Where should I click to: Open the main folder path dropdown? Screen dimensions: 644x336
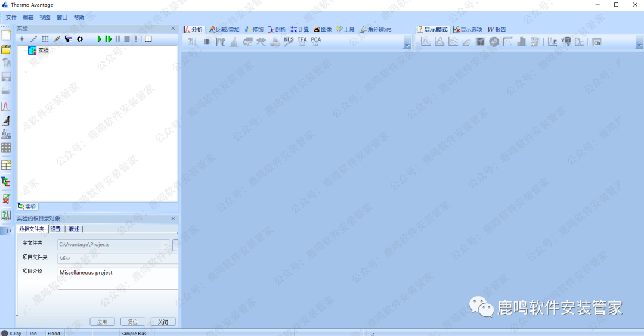[165, 245]
